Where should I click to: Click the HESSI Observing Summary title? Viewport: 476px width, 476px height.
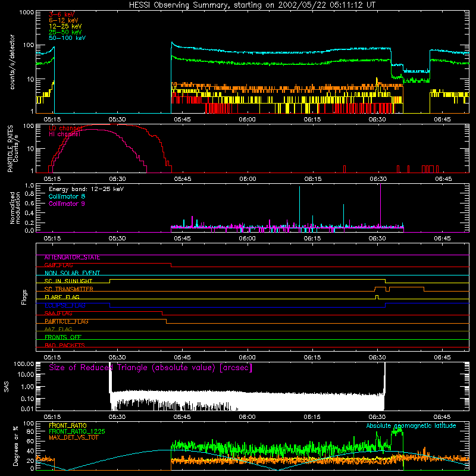(x=252, y=5)
